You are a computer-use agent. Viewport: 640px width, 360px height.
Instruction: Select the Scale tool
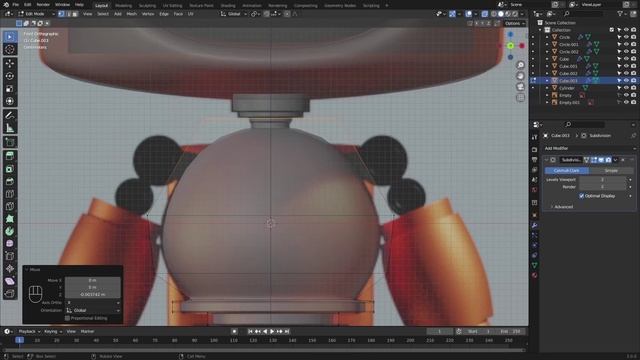pyautogui.click(x=10, y=89)
